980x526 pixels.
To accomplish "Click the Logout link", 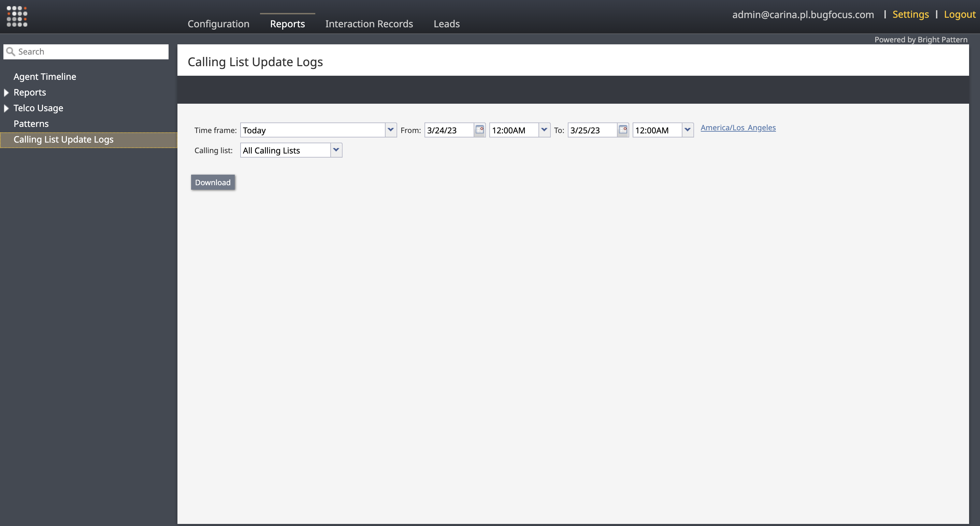I will click(960, 14).
